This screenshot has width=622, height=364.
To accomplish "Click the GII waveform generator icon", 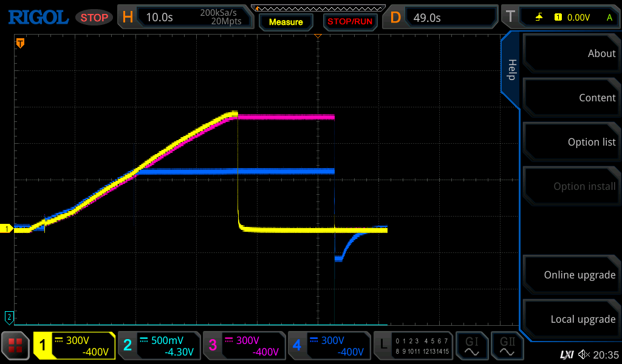I will 506,346.
